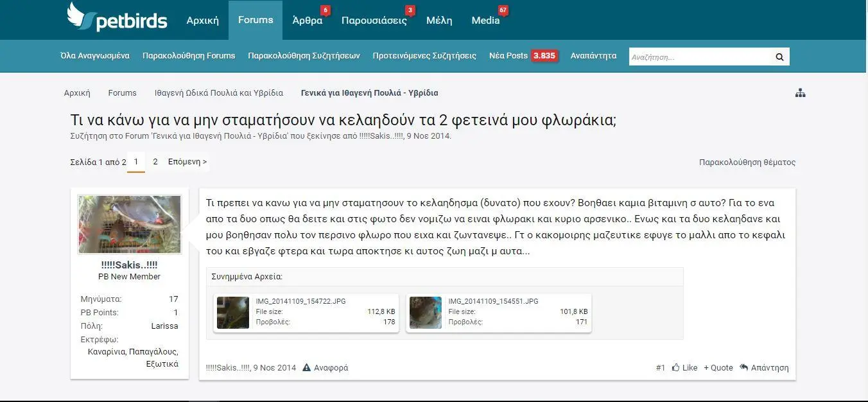Click + Quote on the post
868x402 pixels.
pyautogui.click(x=718, y=368)
